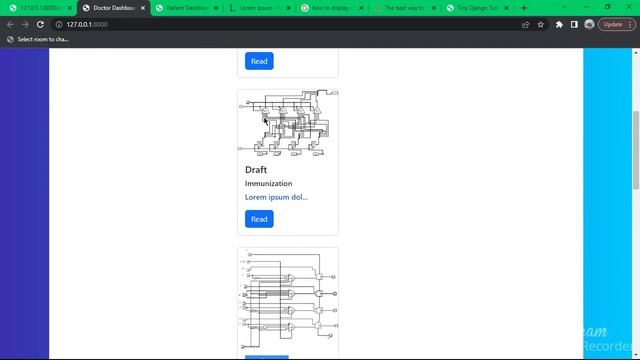The height and width of the screenshot is (360, 640).
Task: Click the Draft card title
Action: pyautogui.click(x=256, y=169)
